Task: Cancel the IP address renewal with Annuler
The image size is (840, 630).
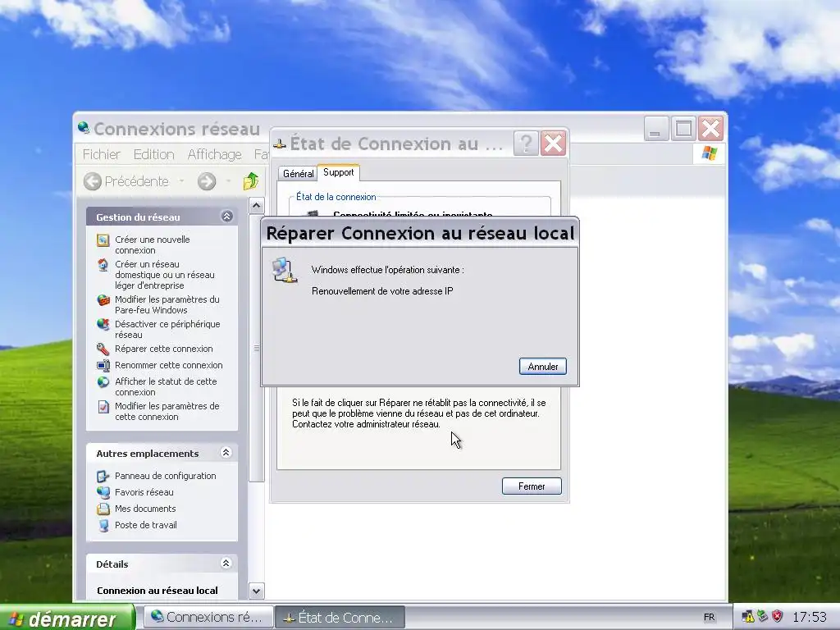Action: [x=542, y=367]
